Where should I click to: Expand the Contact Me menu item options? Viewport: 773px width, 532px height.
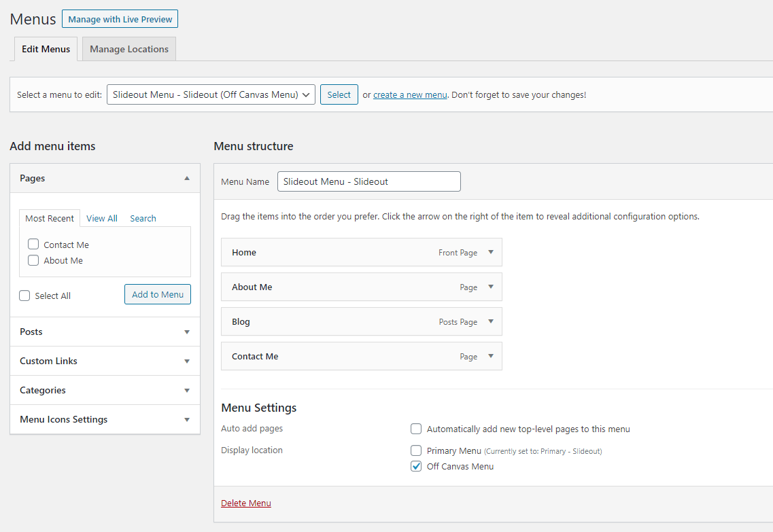pos(491,356)
